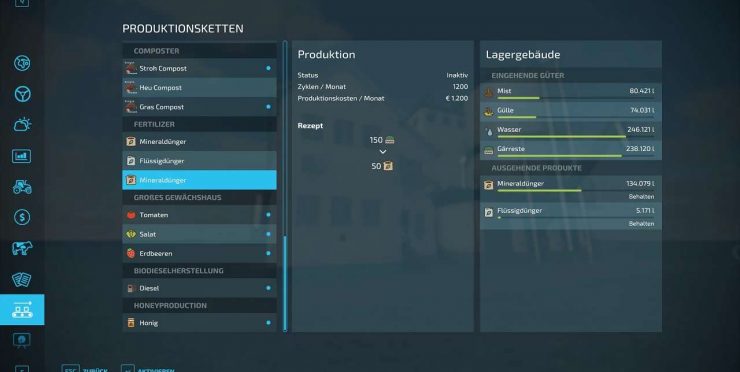
Task: Toggle active dot on Diesel production
Action: [x=269, y=288]
